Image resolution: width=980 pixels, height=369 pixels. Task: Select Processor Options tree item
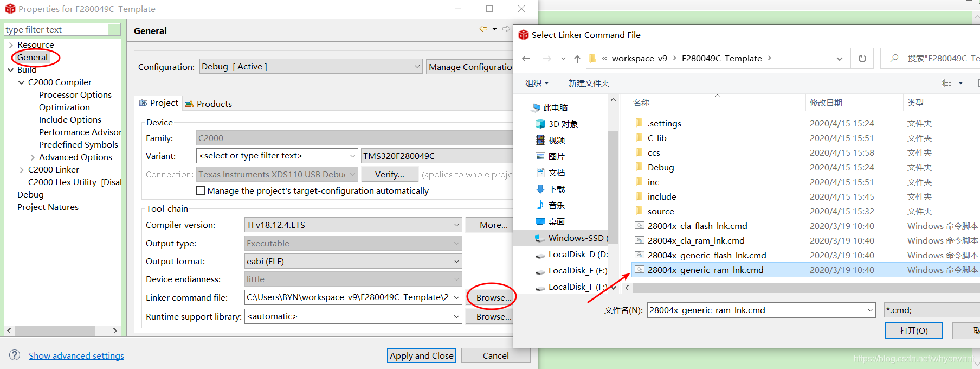click(75, 94)
